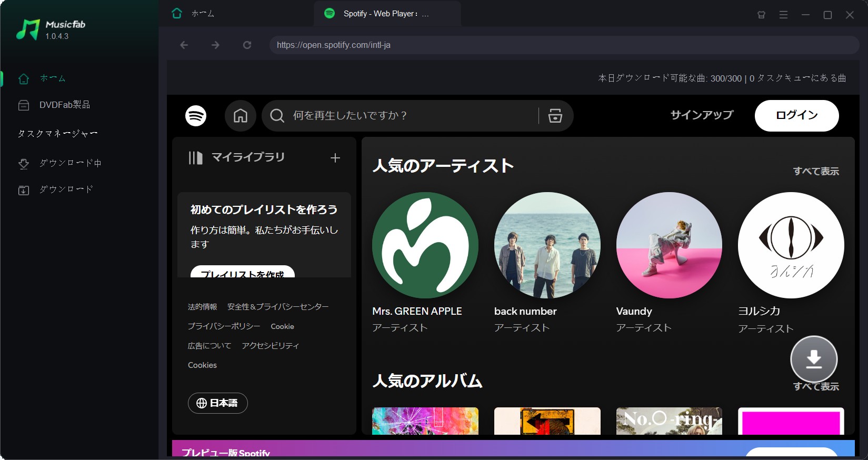Viewport: 868px width, 460px height.
Task: Reload the page with refresh icon
Action: [x=247, y=45]
